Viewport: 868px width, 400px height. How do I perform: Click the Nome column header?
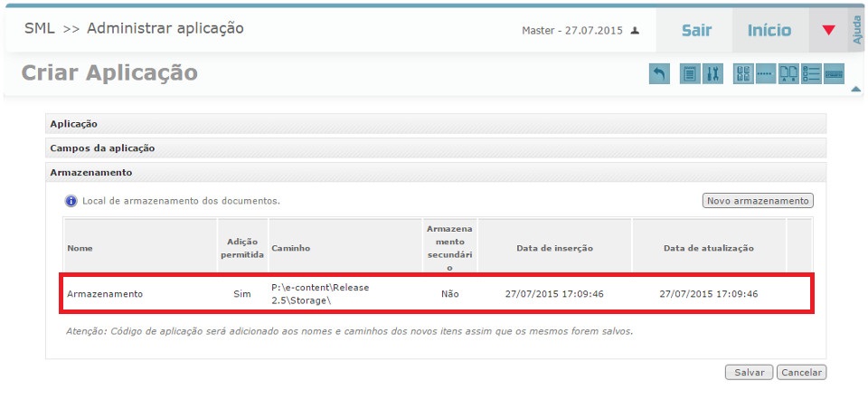140,248
